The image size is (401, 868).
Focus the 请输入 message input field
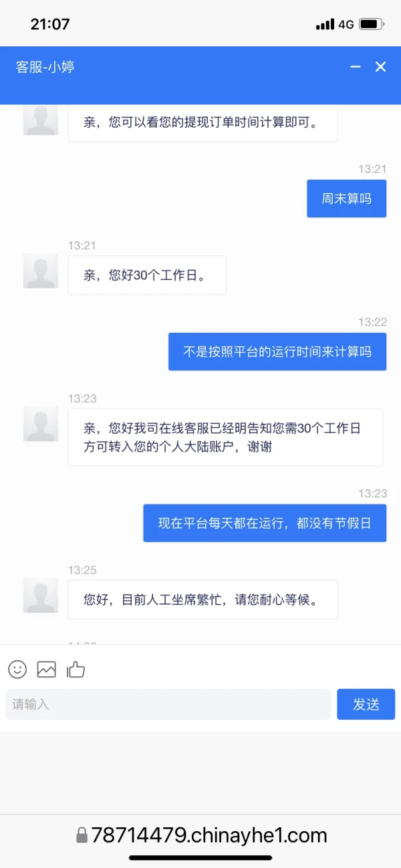click(168, 704)
